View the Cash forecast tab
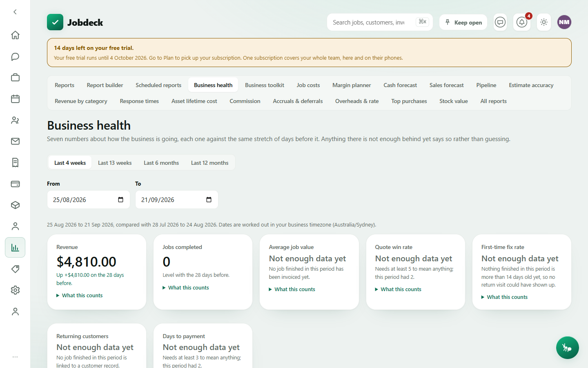 click(x=400, y=85)
